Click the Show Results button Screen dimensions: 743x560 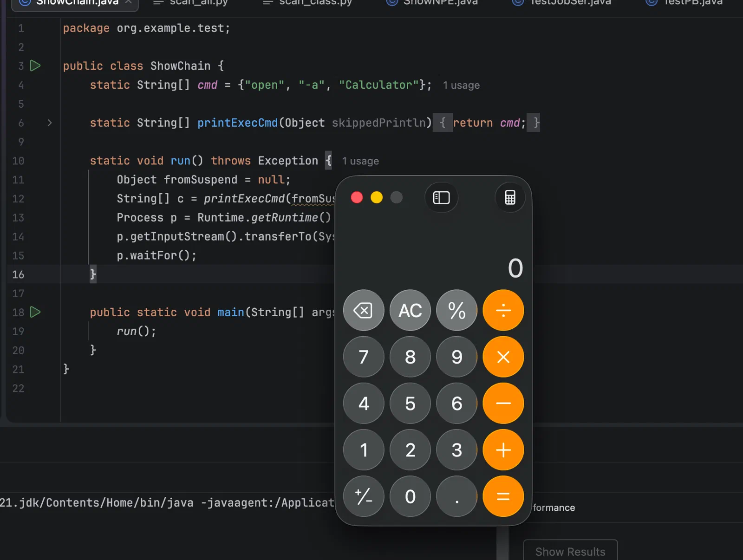[x=570, y=551]
